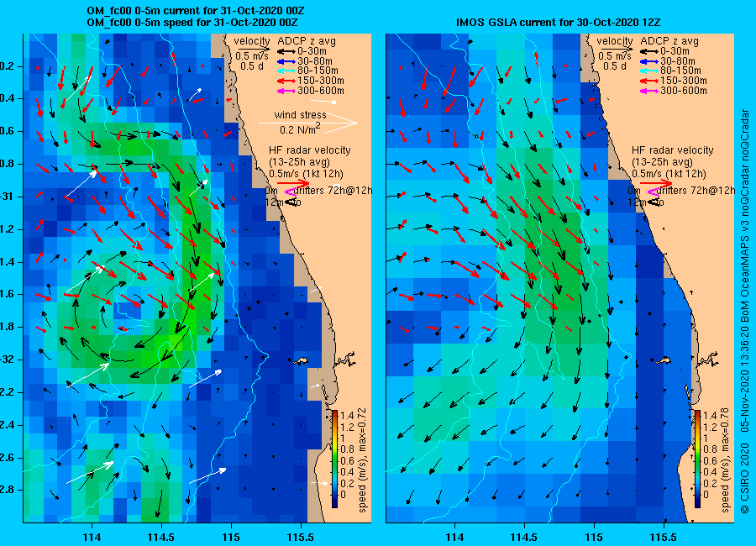Click the 'OM_fc00 0-5m speed' title line
756x546 pixels.
(192, 22)
